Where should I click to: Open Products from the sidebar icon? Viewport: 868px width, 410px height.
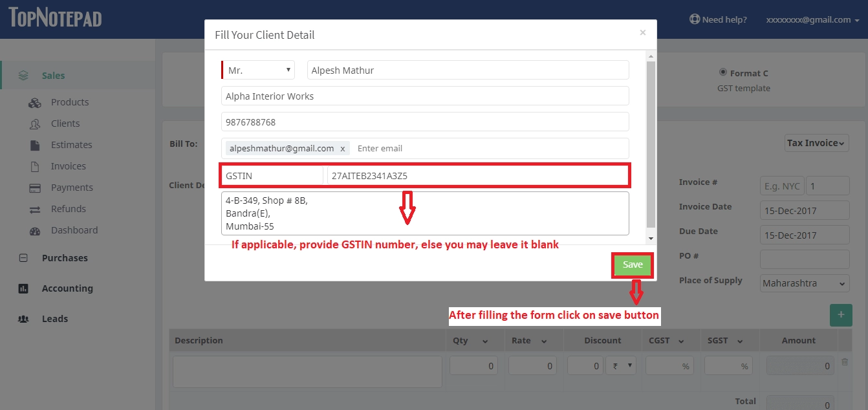pos(35,102)
